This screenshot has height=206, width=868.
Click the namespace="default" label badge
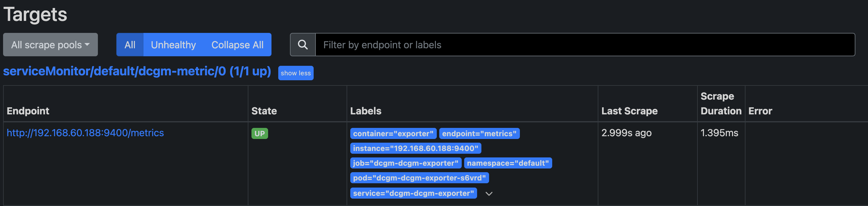point(508,163)
